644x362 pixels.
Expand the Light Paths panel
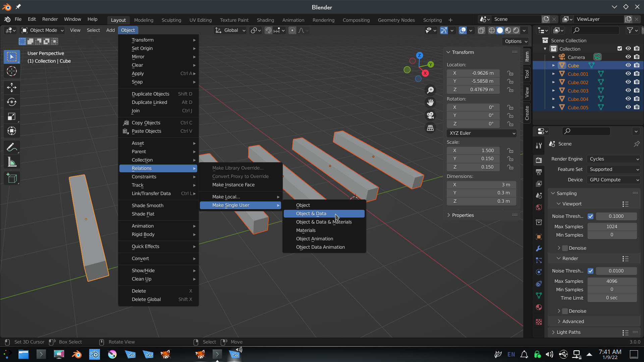(x=568, y=332)
